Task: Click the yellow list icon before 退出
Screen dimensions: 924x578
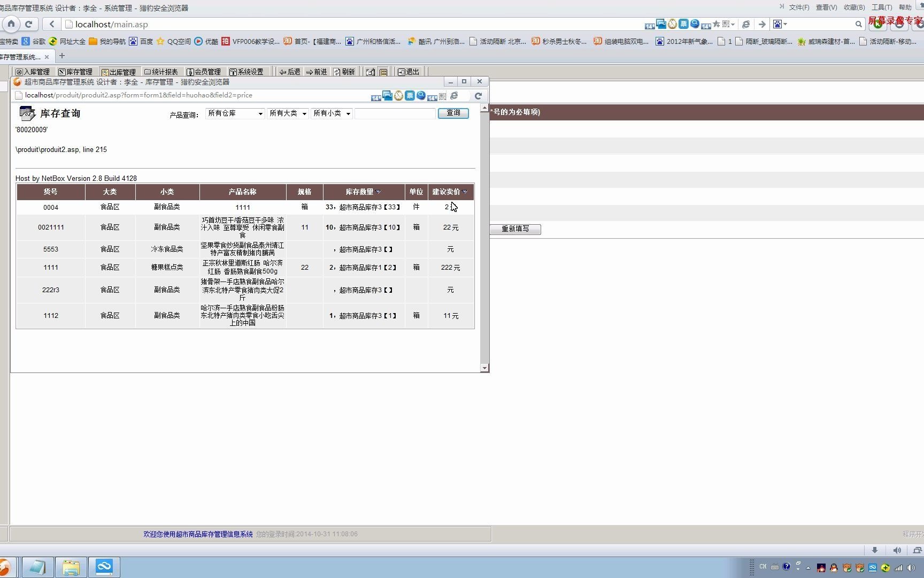Action: [383, 72]
